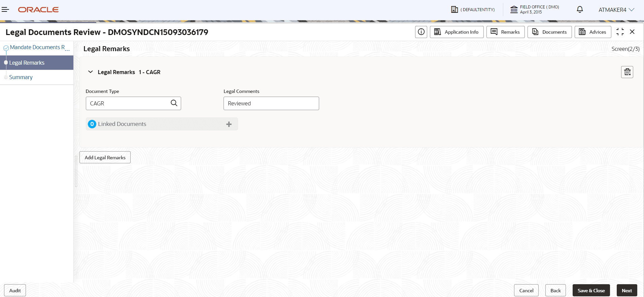Click the notification bell icon
Screen dimensions: 644x297
pos(580,9)
